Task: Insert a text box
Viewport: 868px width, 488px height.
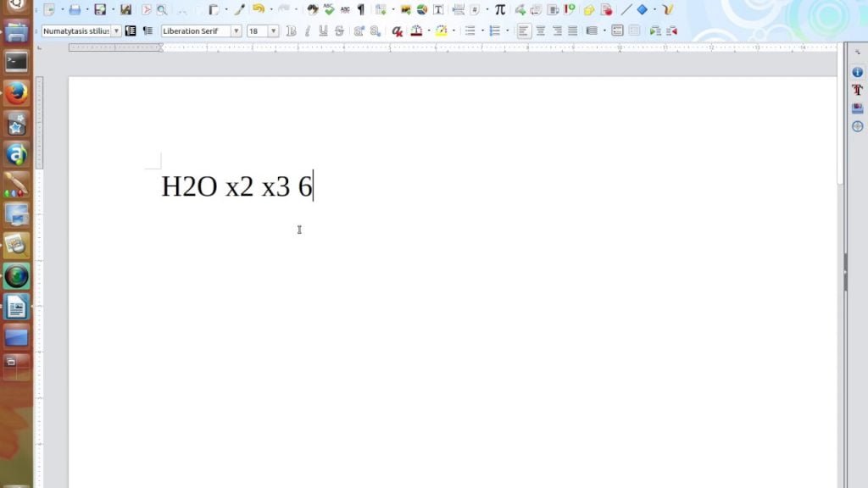Action: [438, 9]
